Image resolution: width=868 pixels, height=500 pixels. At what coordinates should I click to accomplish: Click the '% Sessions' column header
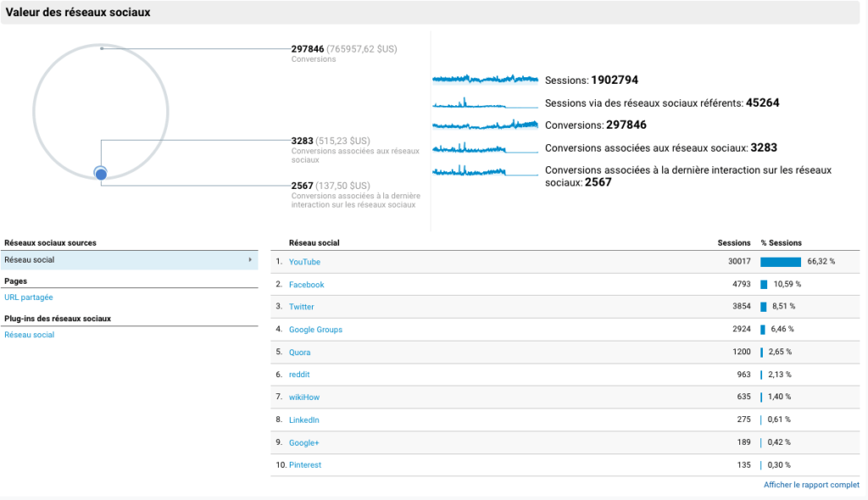point(781,243)
